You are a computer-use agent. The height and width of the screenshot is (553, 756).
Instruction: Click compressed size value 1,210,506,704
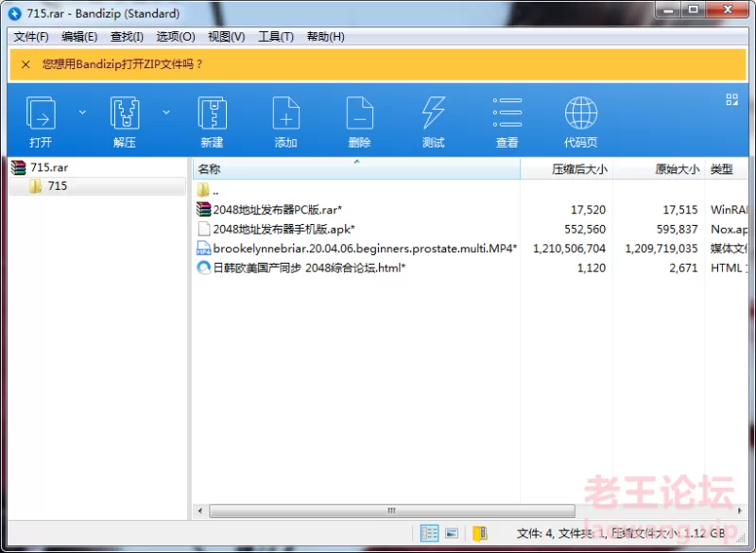coord(569,249)
